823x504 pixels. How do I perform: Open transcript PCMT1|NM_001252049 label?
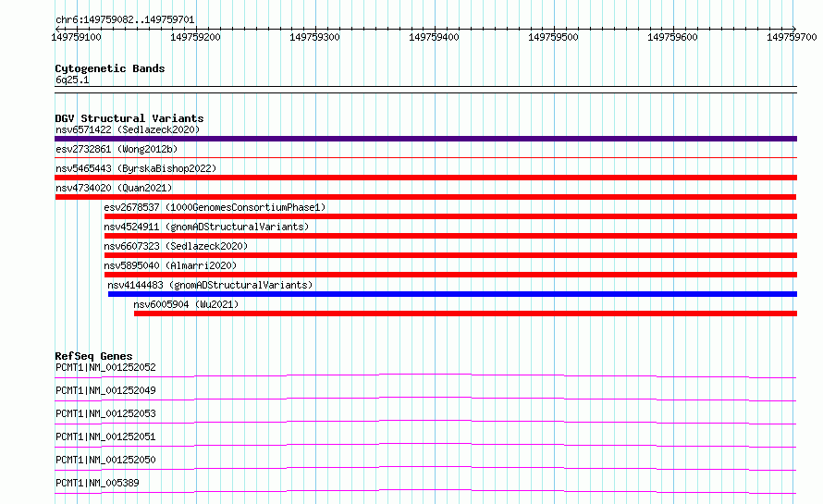105,390
